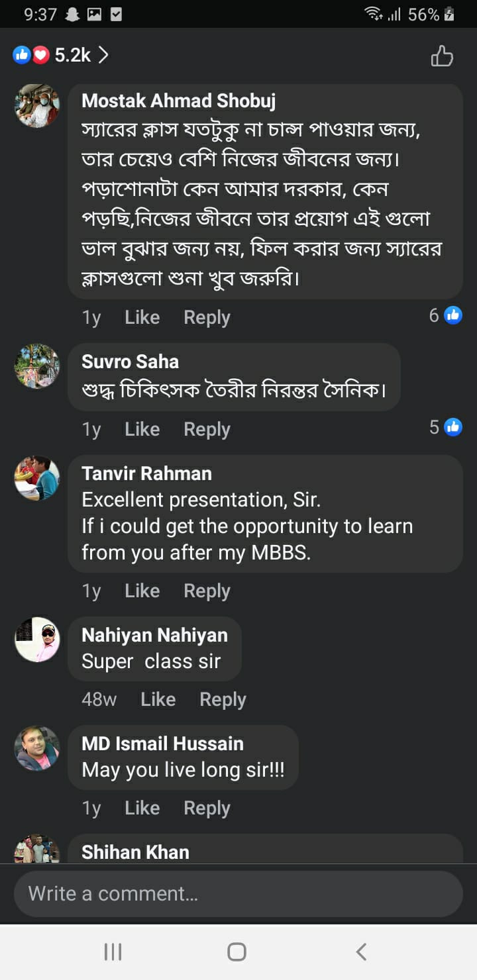Tap the thumbs-up like icon at top right
Viewport: 477px width, 980px height.
point(442,56)
